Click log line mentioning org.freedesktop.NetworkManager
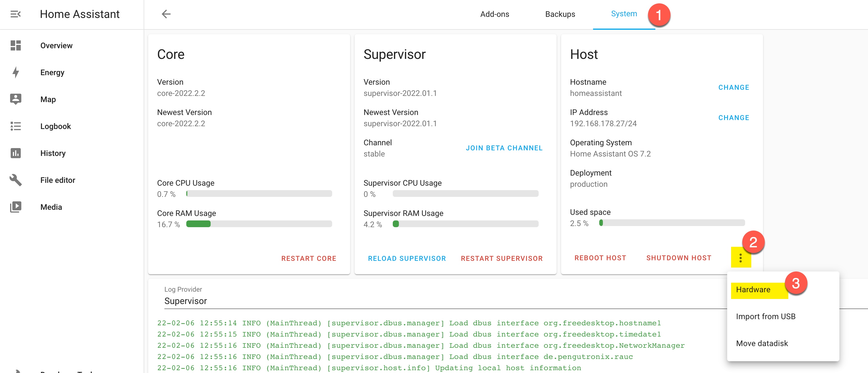Screen dimensions: 868x373 pyautogui.click(x=421, y=345)
